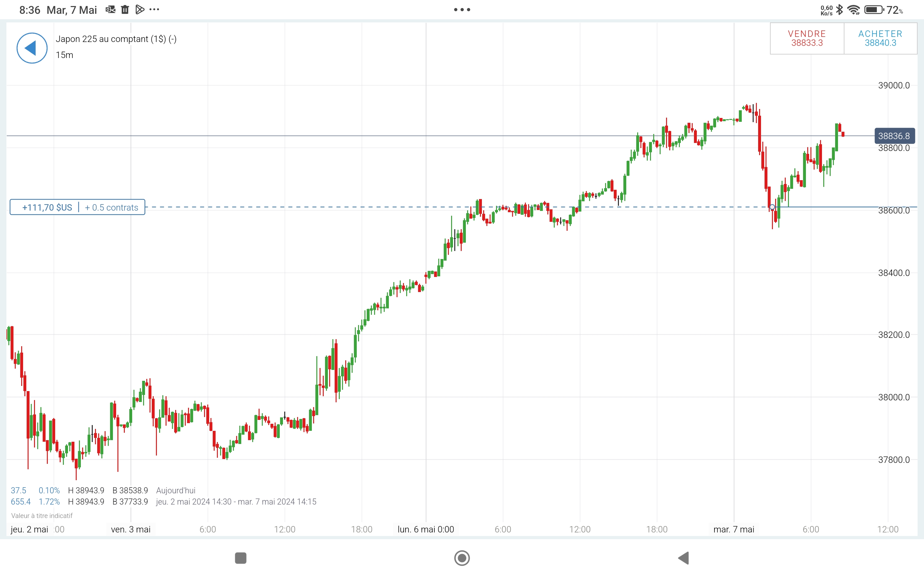
Task: Tap the blue back arrow button
Action: coord(32,48)
